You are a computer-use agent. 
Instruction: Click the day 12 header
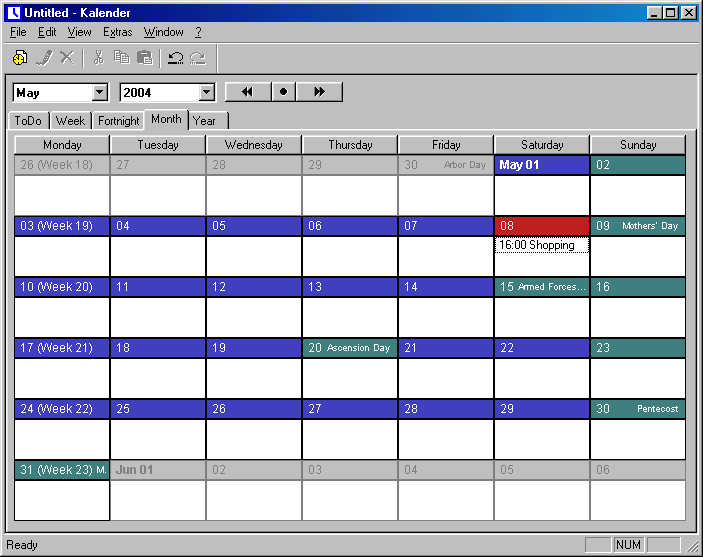tap(254, 287)
